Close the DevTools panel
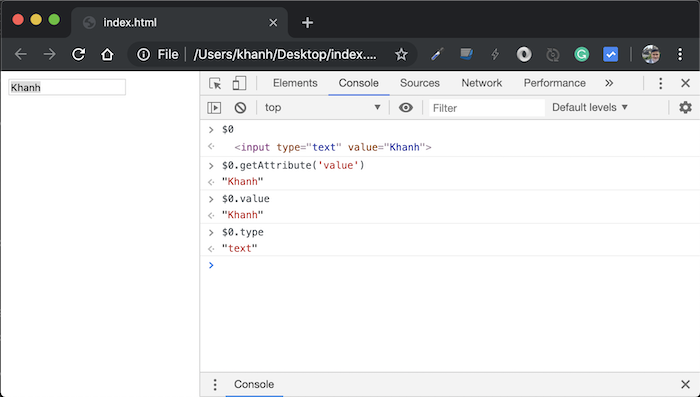Screen dimensions: 700x397 point(685,83)
